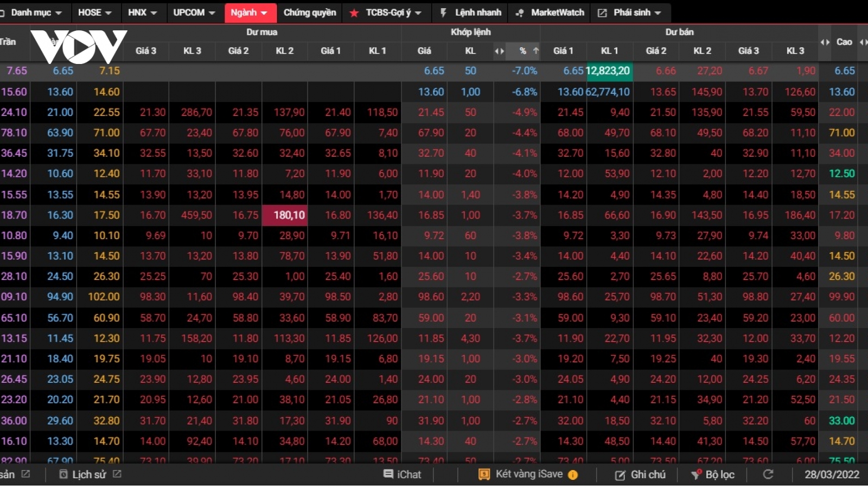
Task: Click the green 33.00 high price cell
Action: (x=841, y=421)
